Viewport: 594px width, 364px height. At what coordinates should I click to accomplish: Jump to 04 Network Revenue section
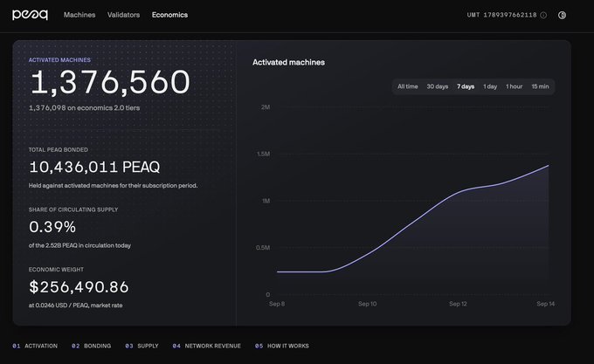pos(206,346)
